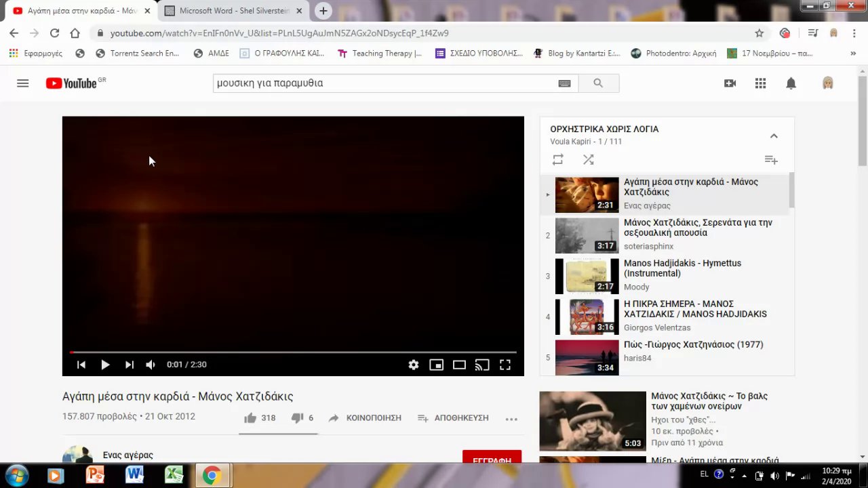Open the Teaching Therapy bookmark
The width and height of the screenshot is (868, 488).
(x=379, y=54)
